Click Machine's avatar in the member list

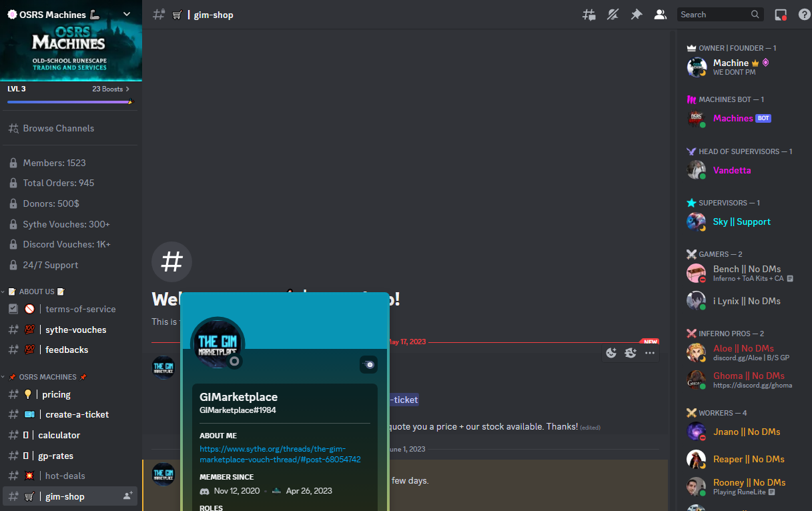[x=697, y=67]
